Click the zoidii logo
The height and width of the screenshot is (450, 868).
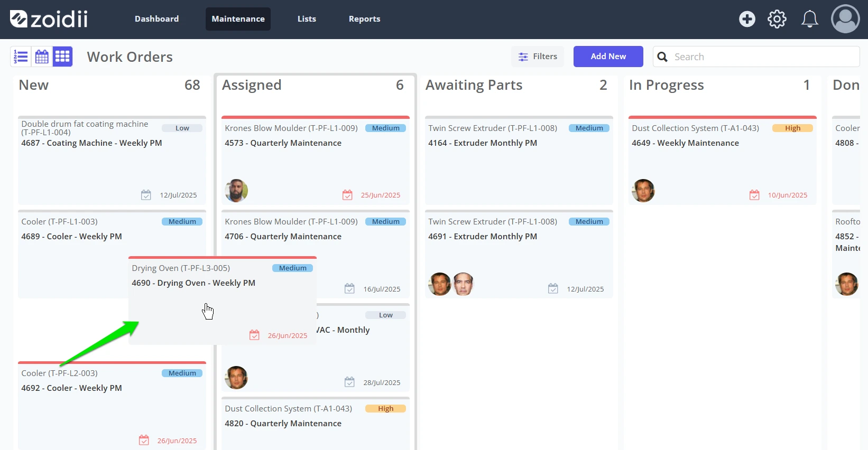49,19
